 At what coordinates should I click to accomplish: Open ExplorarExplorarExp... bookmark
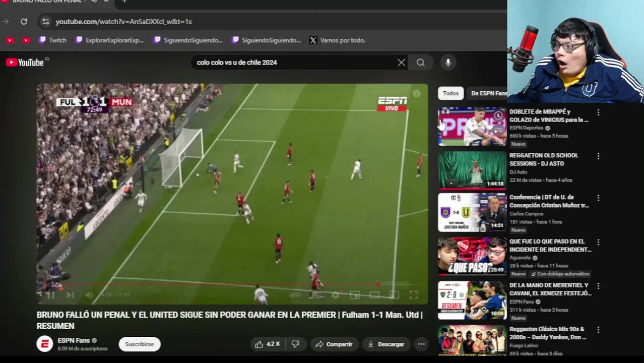109,40
